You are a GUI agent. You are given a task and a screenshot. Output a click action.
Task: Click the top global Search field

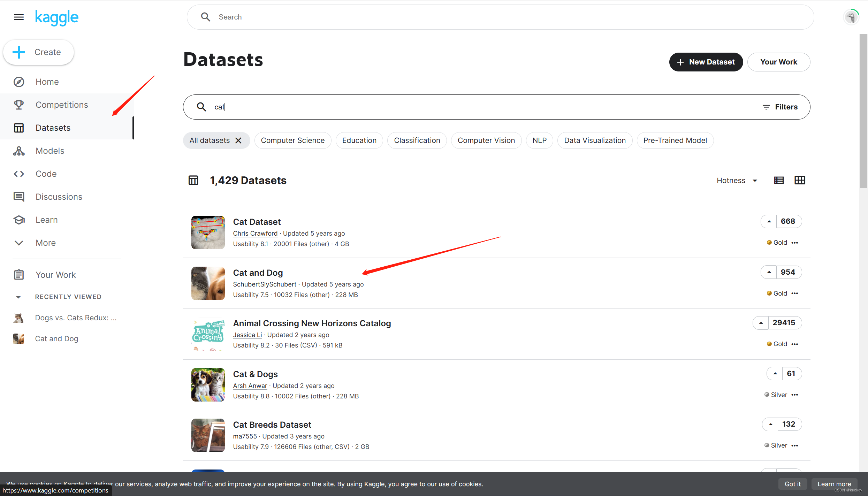[x=500, y=17]
